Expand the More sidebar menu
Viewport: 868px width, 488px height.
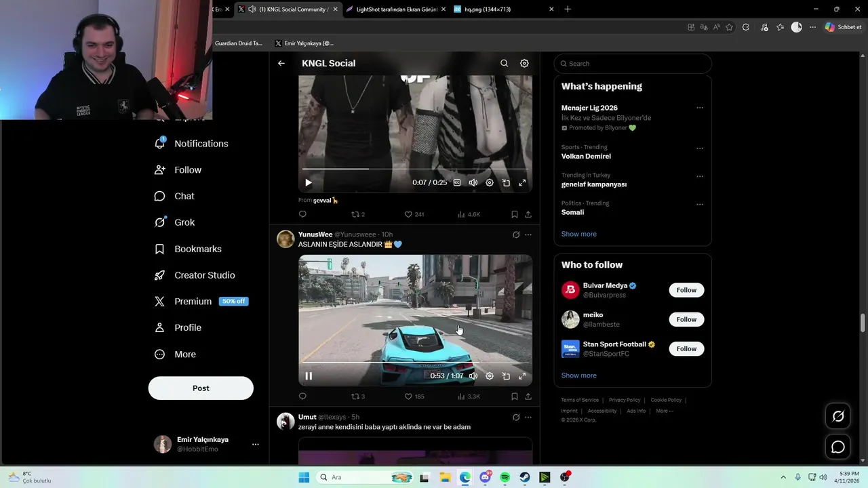pyautogui.click(x=176, y=354)
